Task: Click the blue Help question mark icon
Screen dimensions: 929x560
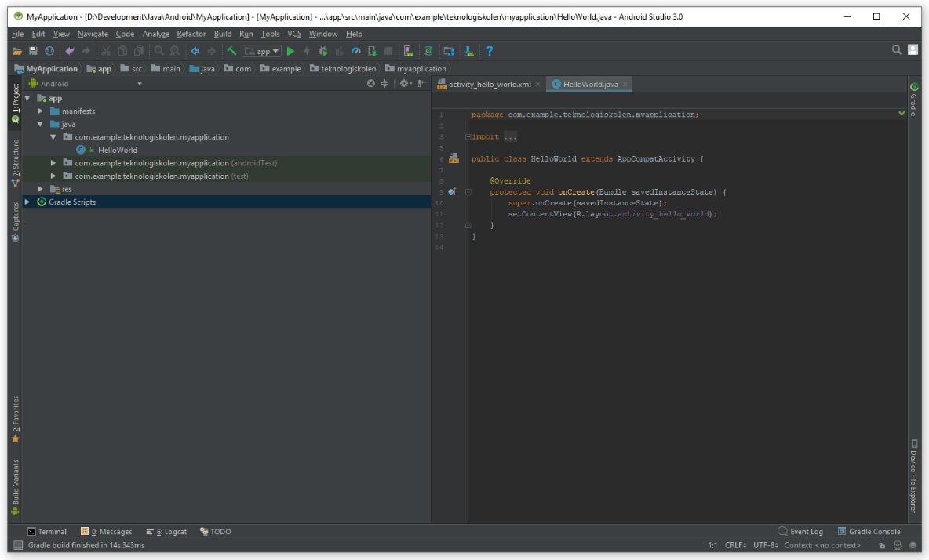Action: click(490, 52)
